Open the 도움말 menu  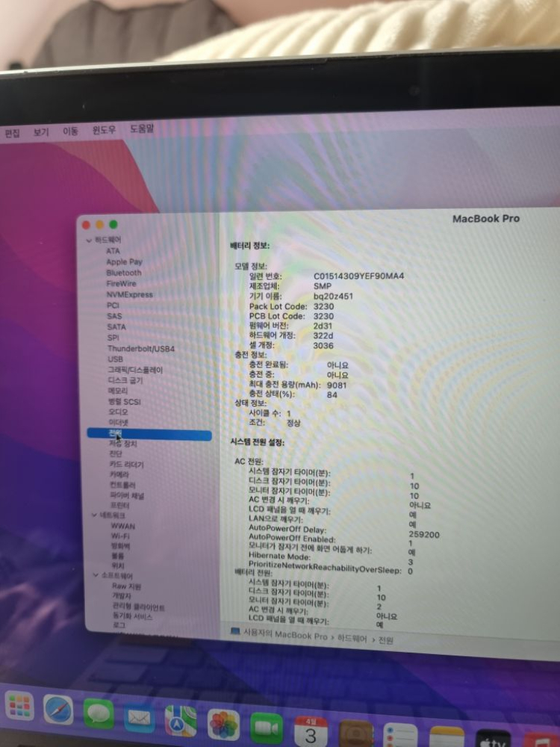coord(142,128)
